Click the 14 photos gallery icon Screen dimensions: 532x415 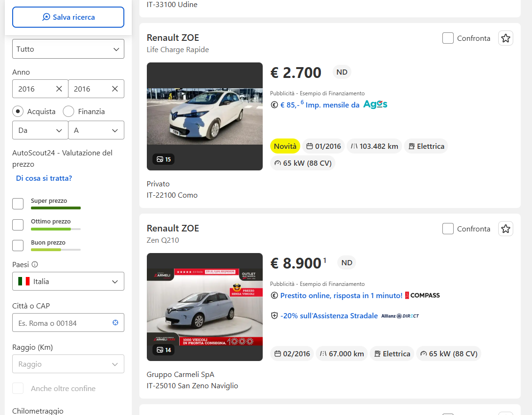(x=164, y=350)
